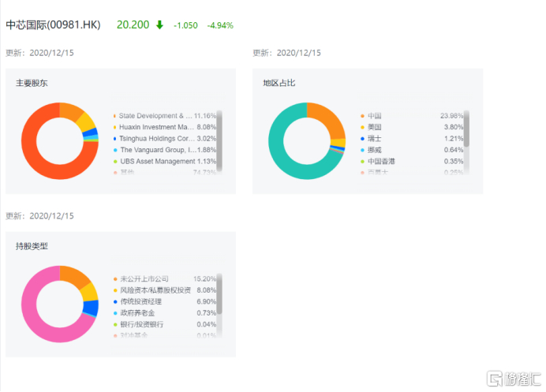The width and height of the screenshot is (546, 392).
Task: Click the 主要股东 panel heading
Action: click(32, 83)
